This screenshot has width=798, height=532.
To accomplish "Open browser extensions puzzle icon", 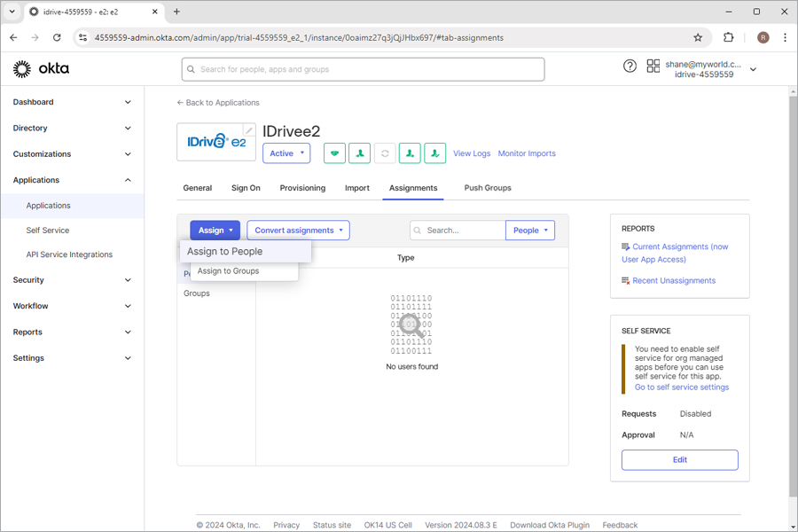I will tap(728, 37).
